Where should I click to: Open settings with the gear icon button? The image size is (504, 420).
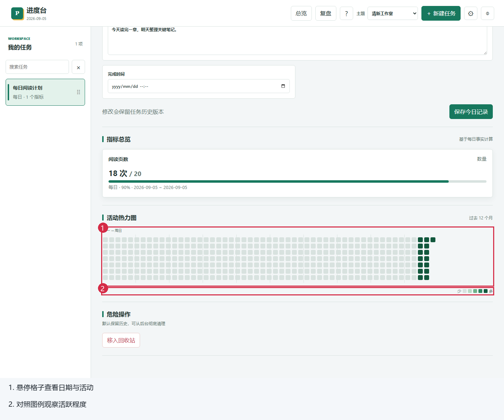click(471, 14)
